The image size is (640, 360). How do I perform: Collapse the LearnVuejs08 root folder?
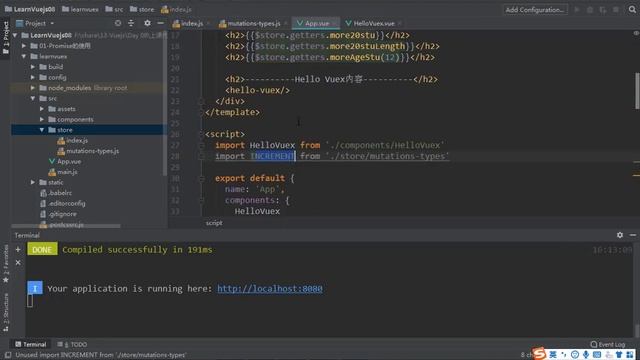(x=16, y=35)
